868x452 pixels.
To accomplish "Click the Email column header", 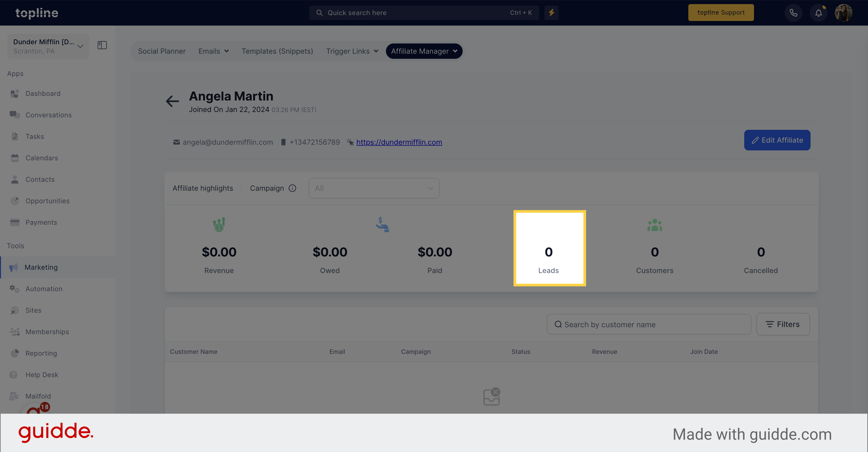I will pyautogui.click(x=337, y=352).
